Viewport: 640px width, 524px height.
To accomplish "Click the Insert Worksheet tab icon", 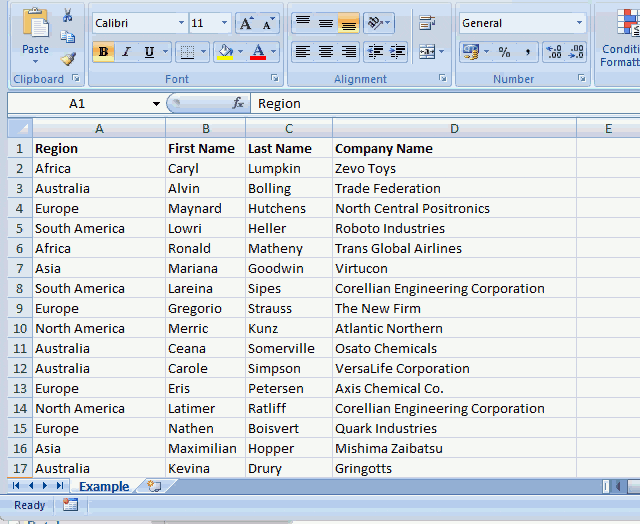I will coord(153,487).
